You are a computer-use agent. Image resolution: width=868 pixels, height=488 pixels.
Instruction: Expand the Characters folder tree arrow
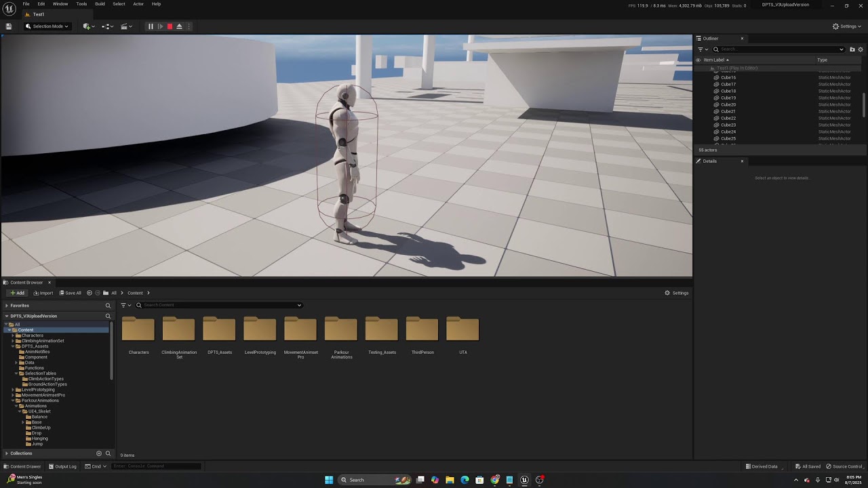pos(13,335)
